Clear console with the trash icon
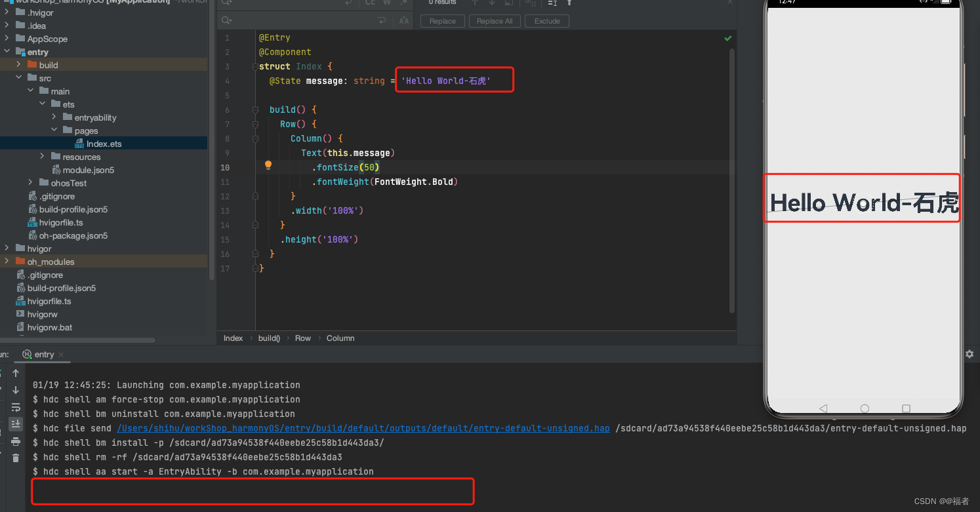This screenshot has width=980, height=512. click(x=16, y=458)
